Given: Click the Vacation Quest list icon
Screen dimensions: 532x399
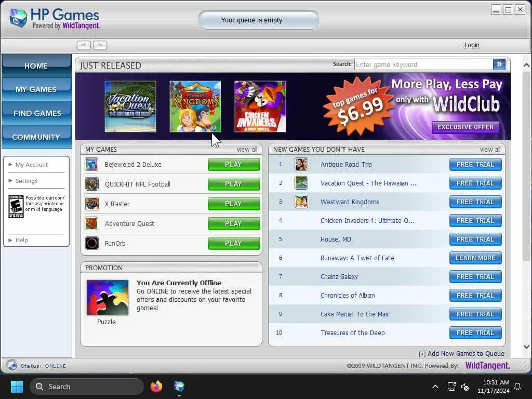Looking at the screenshot, I should 301,183.
